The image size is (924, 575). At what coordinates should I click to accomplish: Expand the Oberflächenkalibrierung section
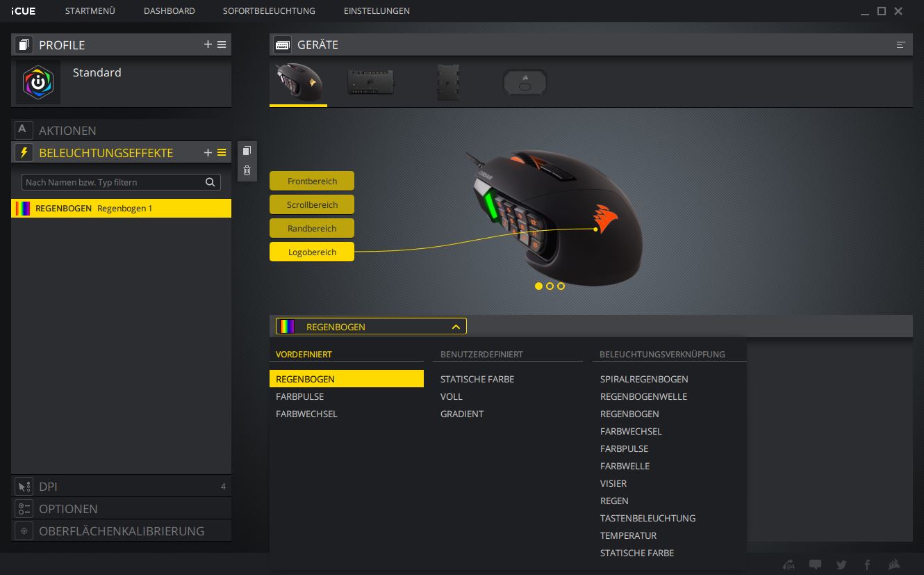[x=121, y=531]
